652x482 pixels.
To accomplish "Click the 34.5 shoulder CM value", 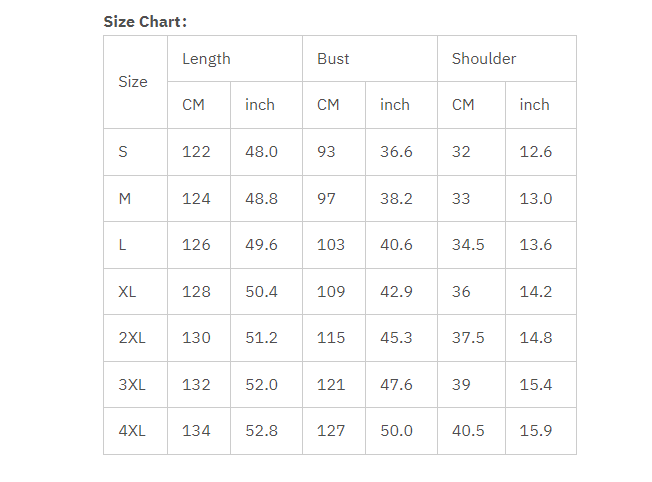I will 468,245.
